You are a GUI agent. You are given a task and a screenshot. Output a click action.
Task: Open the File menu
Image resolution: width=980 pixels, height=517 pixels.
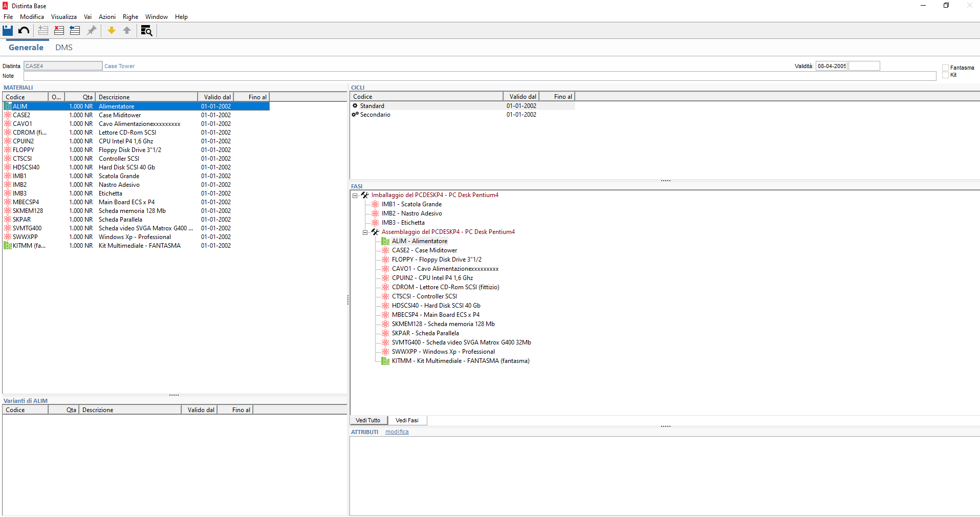click(x=8, y=17)
